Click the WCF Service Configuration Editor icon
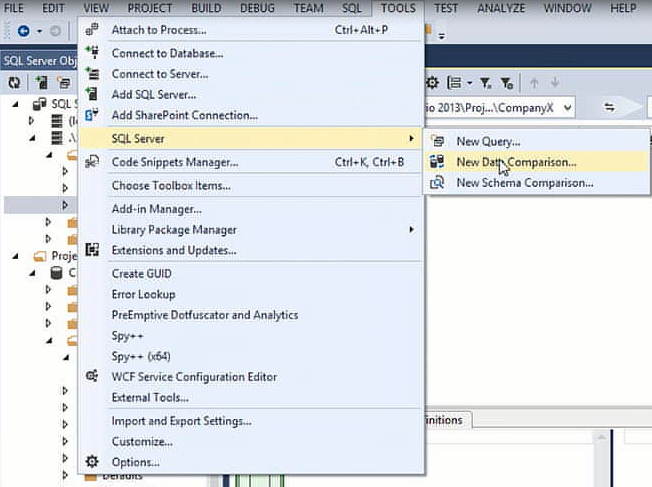Screen dimensions: 652x487 (x=92, y=376)
